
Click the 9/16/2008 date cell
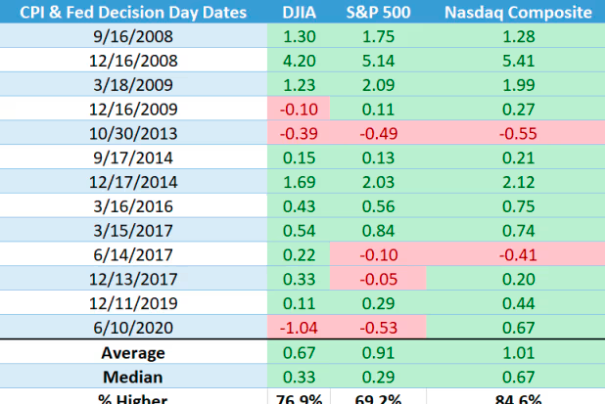132,36
